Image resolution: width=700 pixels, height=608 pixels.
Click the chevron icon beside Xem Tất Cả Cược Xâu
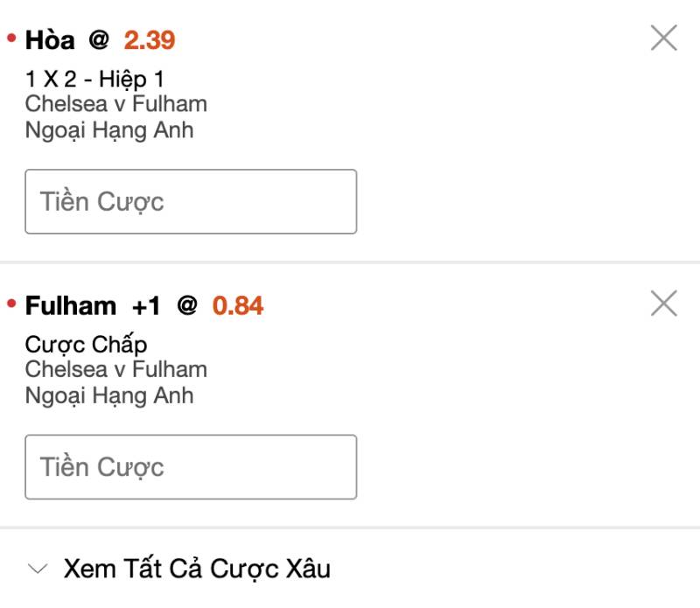38,569
